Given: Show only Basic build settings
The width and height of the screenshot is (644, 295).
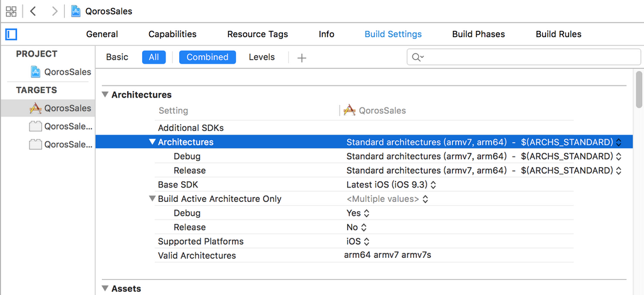Looking at the screenshot, I should (117, 57).
